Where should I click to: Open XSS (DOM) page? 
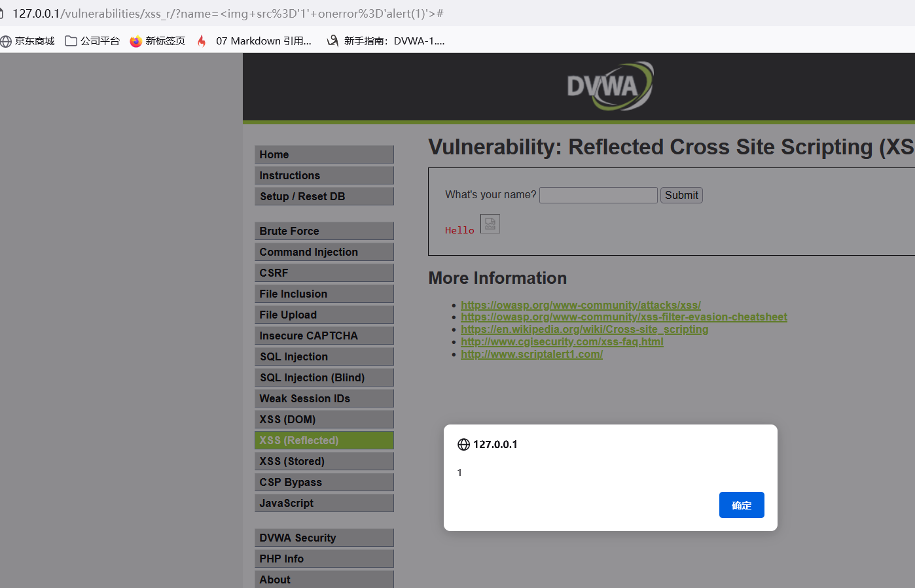click(324, 419)
